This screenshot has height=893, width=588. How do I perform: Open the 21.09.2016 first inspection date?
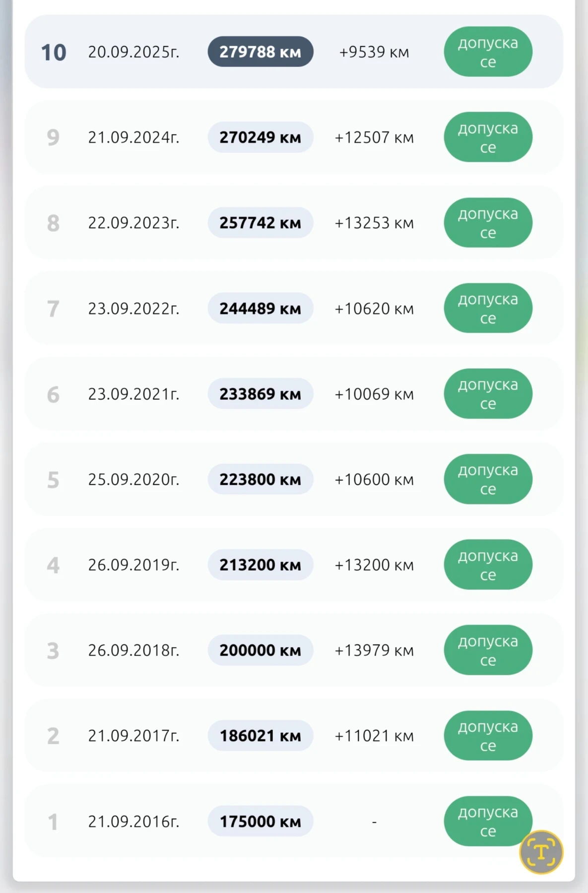133,822
